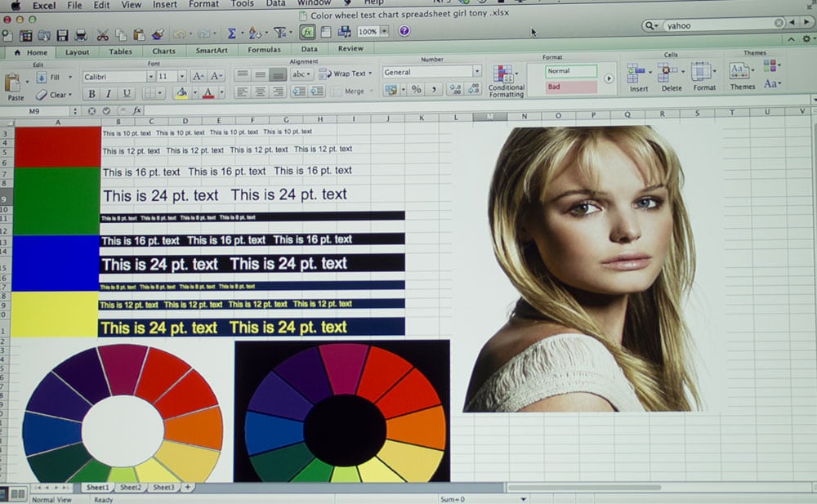The image size is (817, 504).
Task: Expand the zoom percentage dropdown
Action: pos(383,32)
